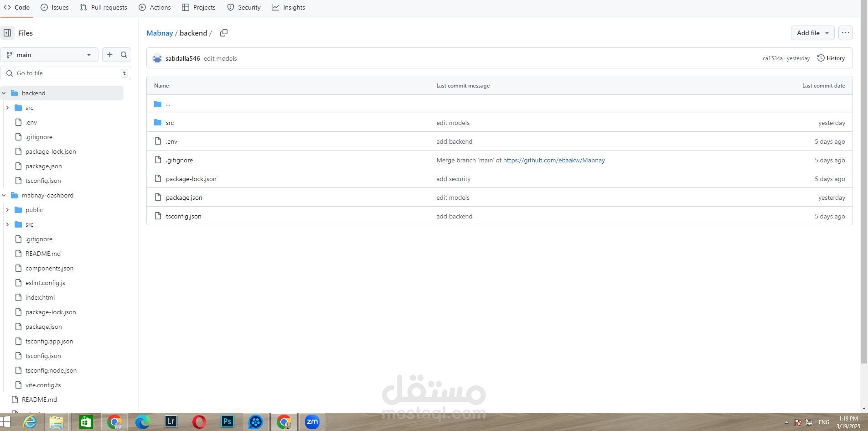Open the Mabnay repository breadcrumb link
868x431 pixels.
(x=160, y=33)
